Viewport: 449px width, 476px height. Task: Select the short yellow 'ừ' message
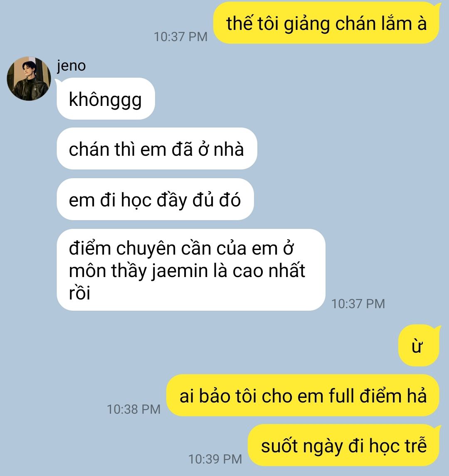[419, 346]
